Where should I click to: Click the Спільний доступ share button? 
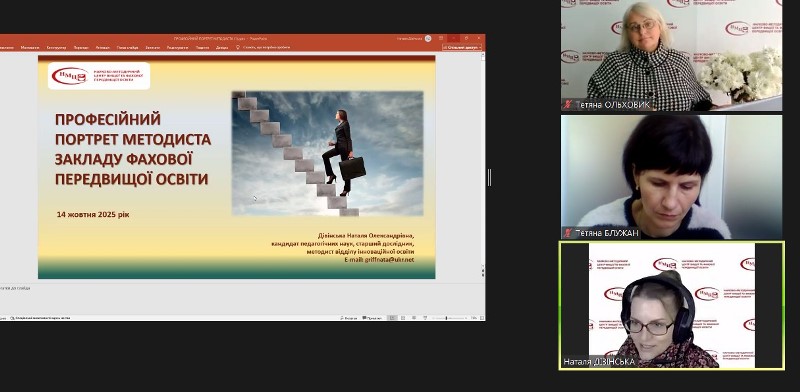pos(462,47)
